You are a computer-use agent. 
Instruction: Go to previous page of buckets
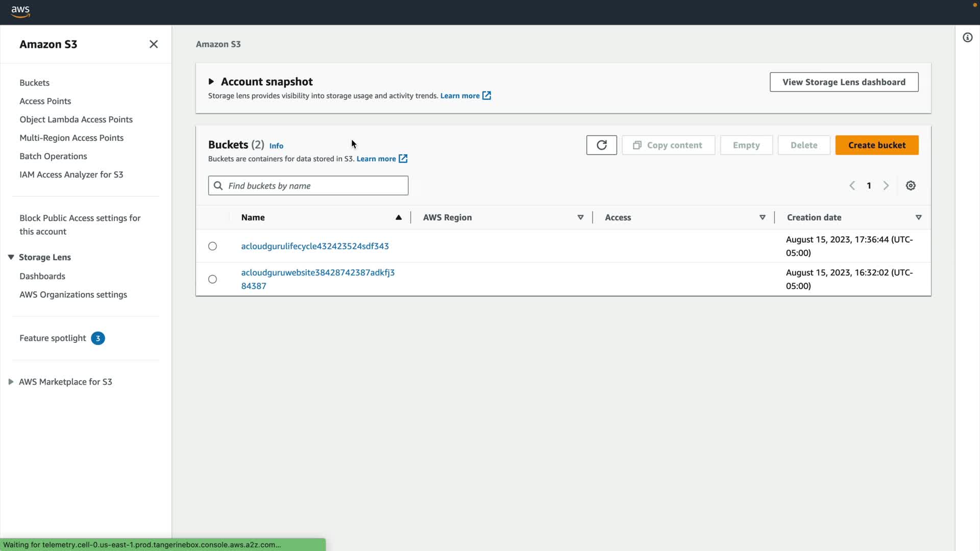(852, 186)
